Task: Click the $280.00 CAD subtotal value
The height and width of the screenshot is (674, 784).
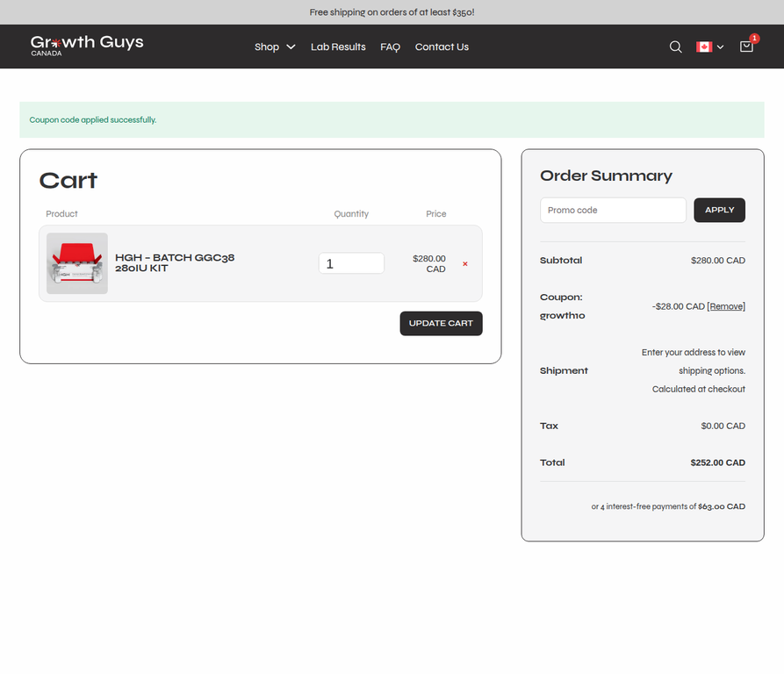Action: coord(717,261)
